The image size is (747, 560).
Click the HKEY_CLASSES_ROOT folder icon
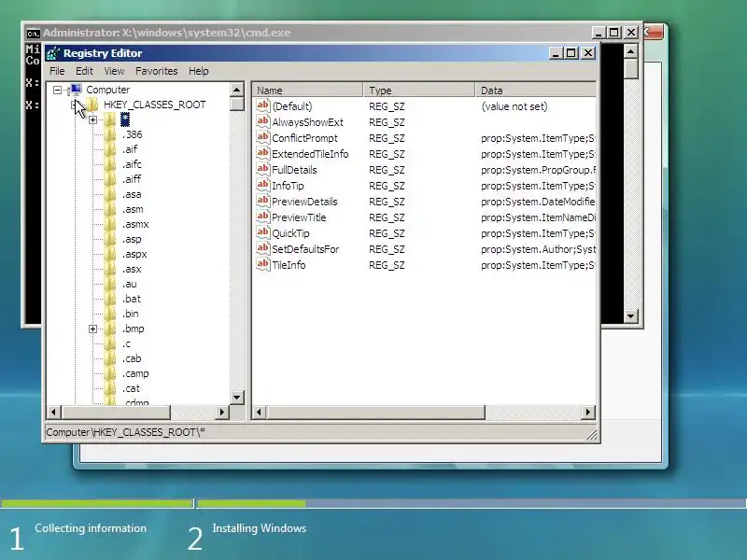click(92, 105)
